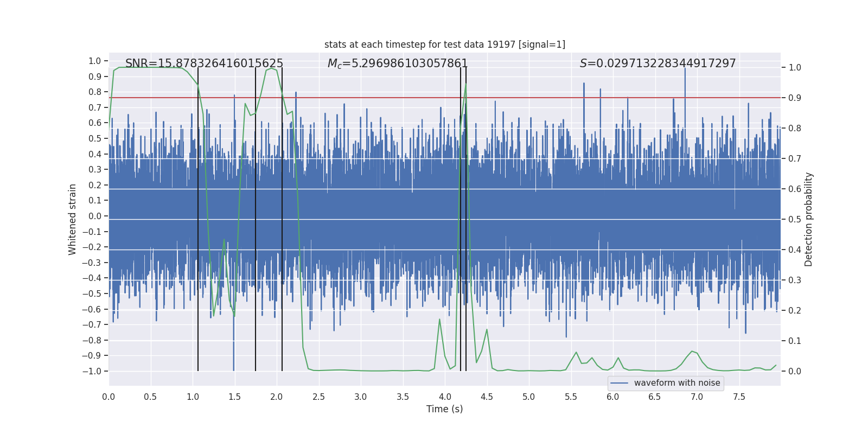Image resolution: width=868 pixels, height=434 pixels.
Task: Click the 5.0 tick on the time axis
Action: [x=529, y=397]
